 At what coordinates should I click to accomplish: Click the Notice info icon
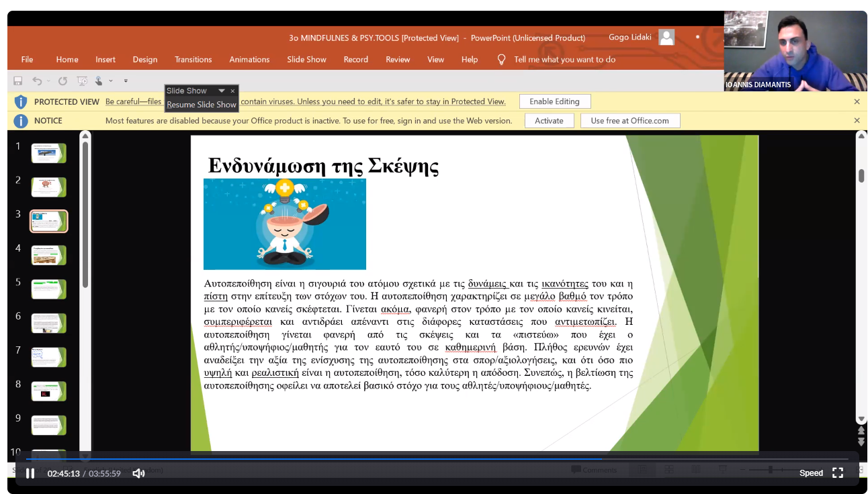(x=21, y=121)
